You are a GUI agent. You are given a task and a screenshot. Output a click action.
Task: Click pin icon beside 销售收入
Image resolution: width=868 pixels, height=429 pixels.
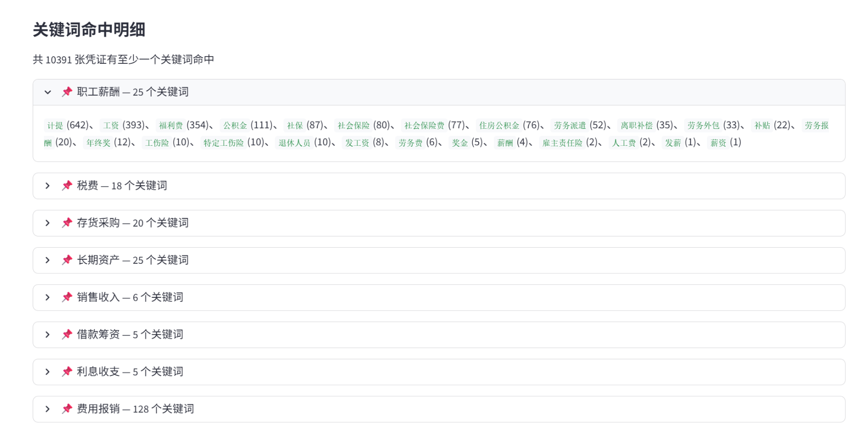pos(67,297)
